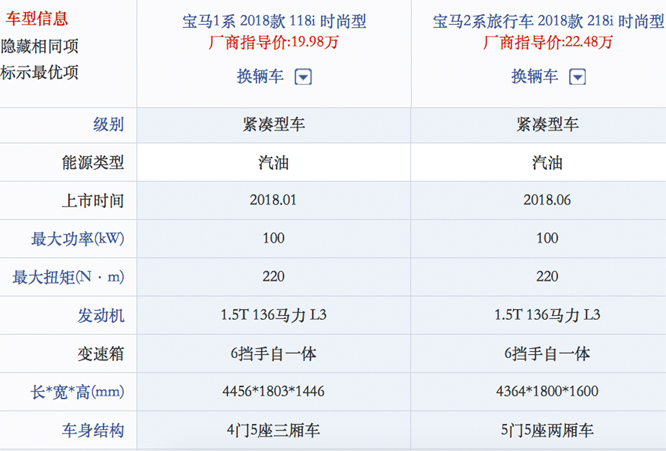
Task: Select 6挡手自一体 in 宝马2系 column
Action: (547, 354)
